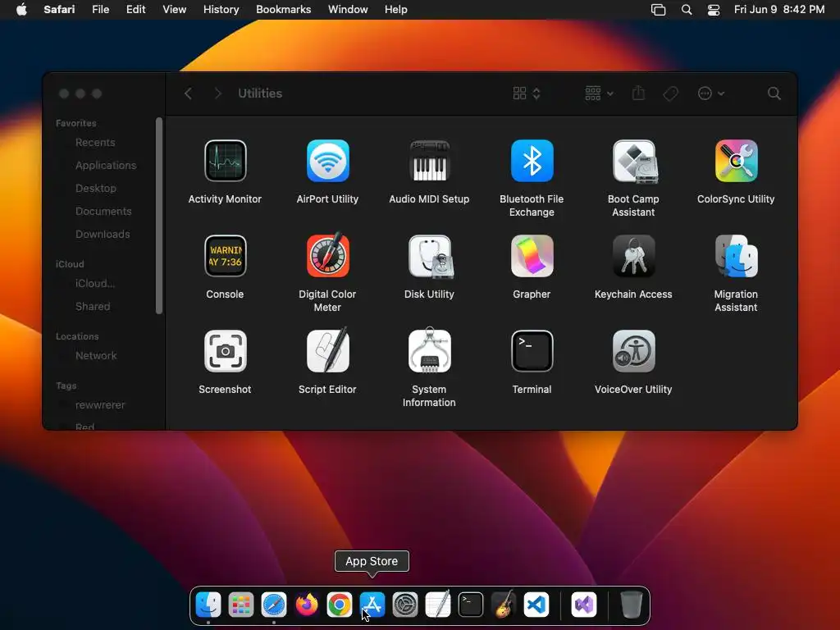The height and width of the screenshot is (630, 840).
Task: Open the More actions ellipsis dropdown
Action: tap(711, 94)
